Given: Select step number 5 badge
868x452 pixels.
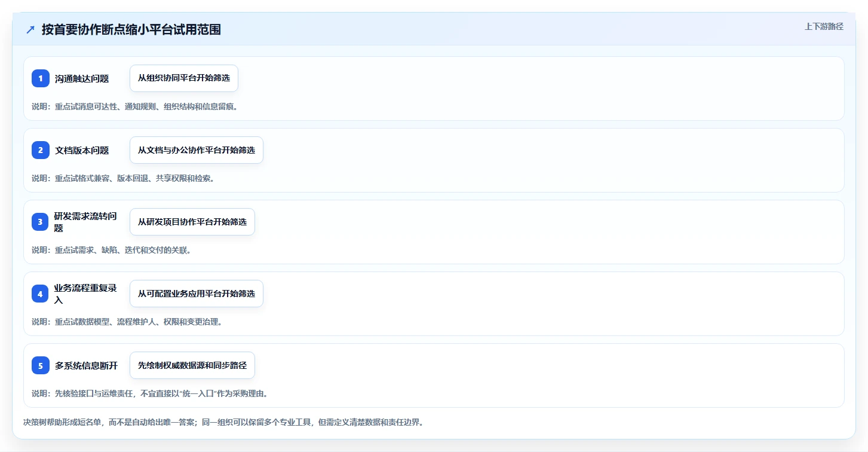Looking at the screenshot, I should coord(41,365).
